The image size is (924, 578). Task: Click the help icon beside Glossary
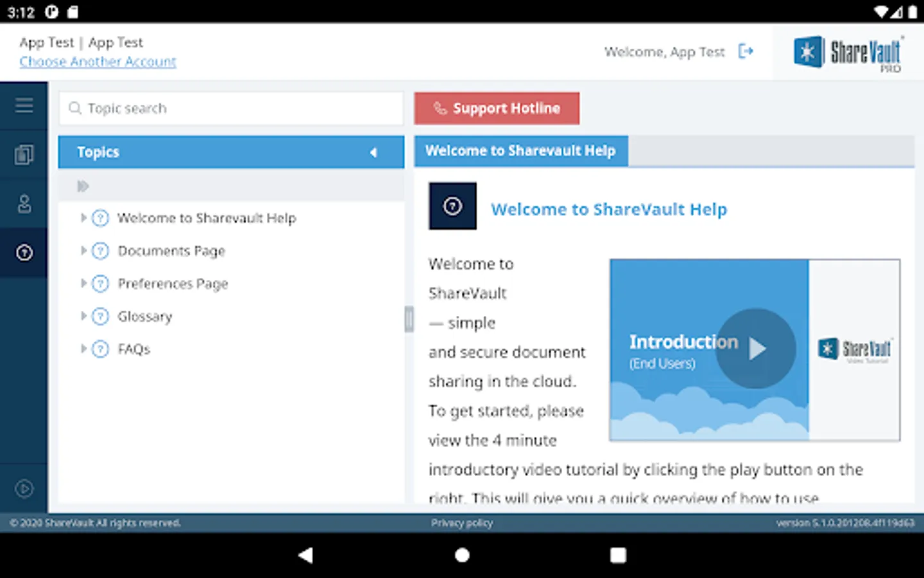pyautogui.click(x=101, y=316)
